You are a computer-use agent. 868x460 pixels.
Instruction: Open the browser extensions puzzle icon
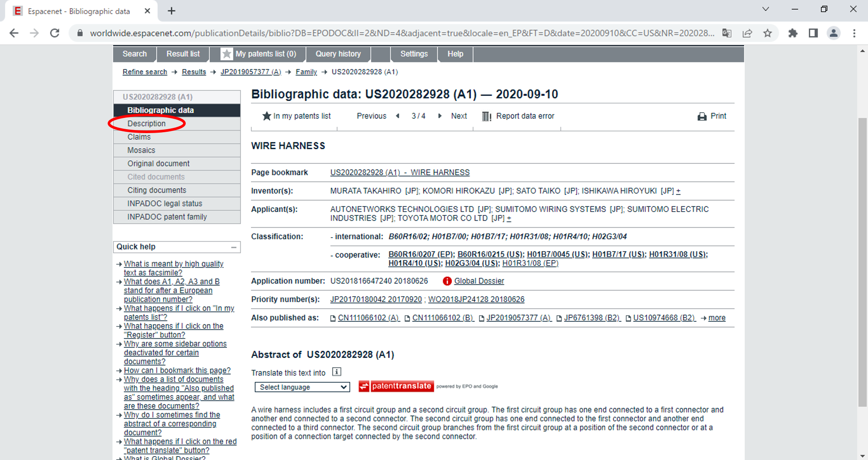[x=793, y=33]
